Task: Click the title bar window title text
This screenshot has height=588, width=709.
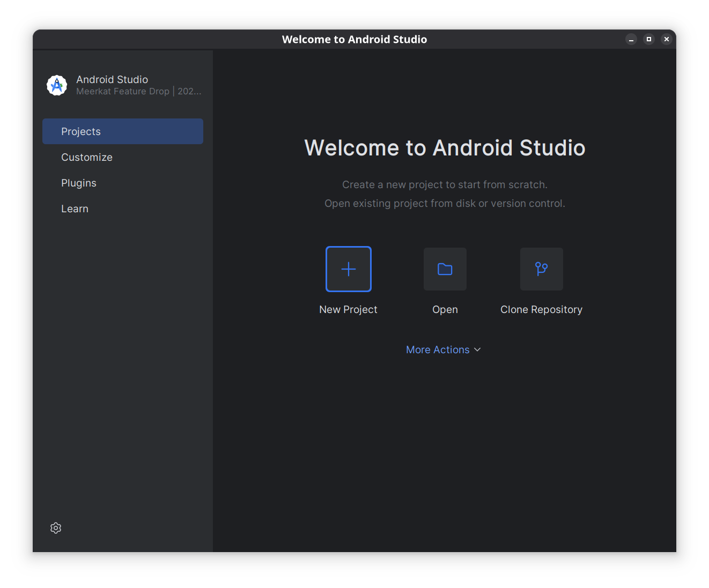Action: pos(354,39)
